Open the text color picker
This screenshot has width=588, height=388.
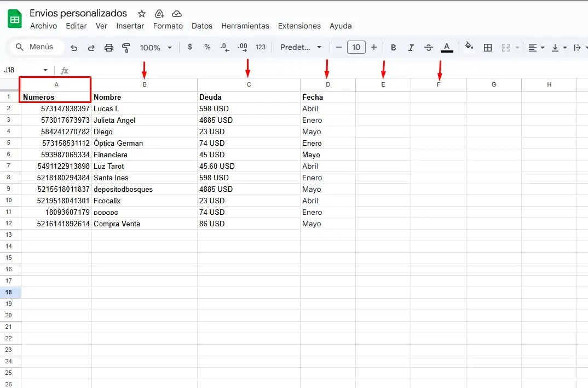tap(447, 48)
